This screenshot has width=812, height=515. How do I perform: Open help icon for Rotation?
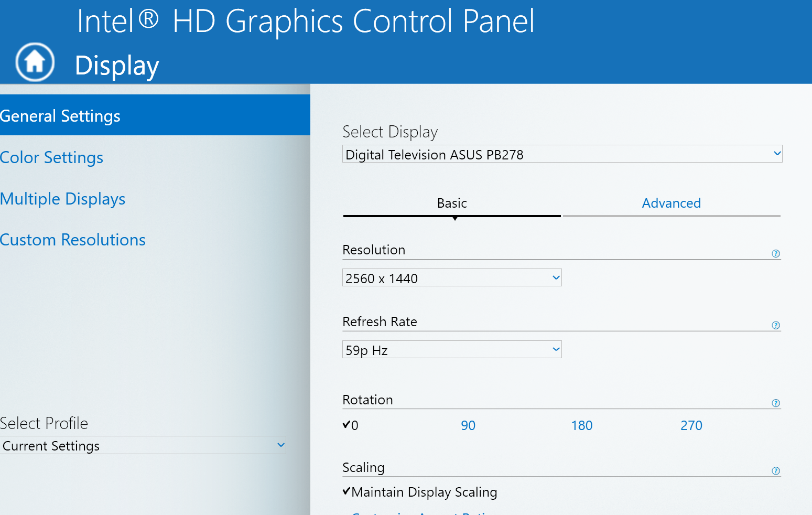click(776, 403)
